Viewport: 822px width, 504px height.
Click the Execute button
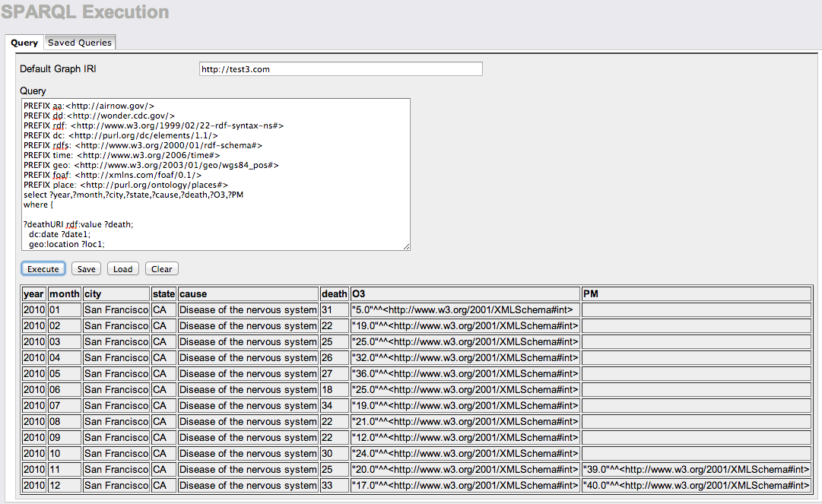click(43, 268)
